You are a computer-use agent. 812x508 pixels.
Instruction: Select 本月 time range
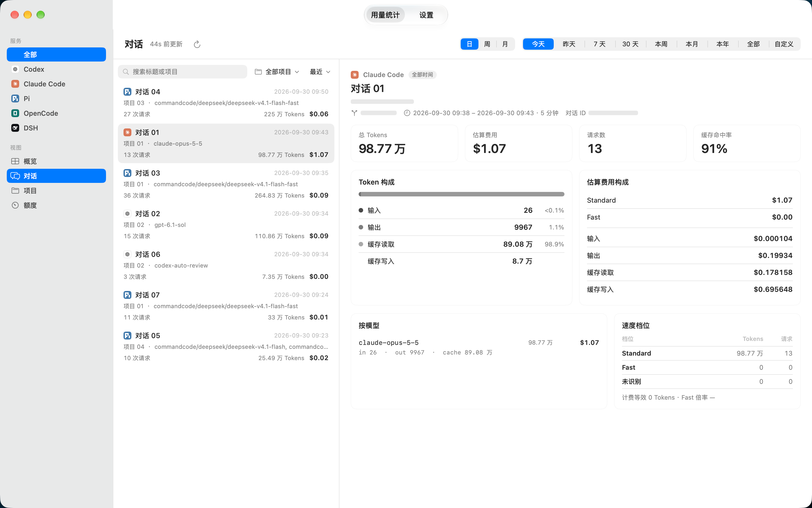click(692, 44)
